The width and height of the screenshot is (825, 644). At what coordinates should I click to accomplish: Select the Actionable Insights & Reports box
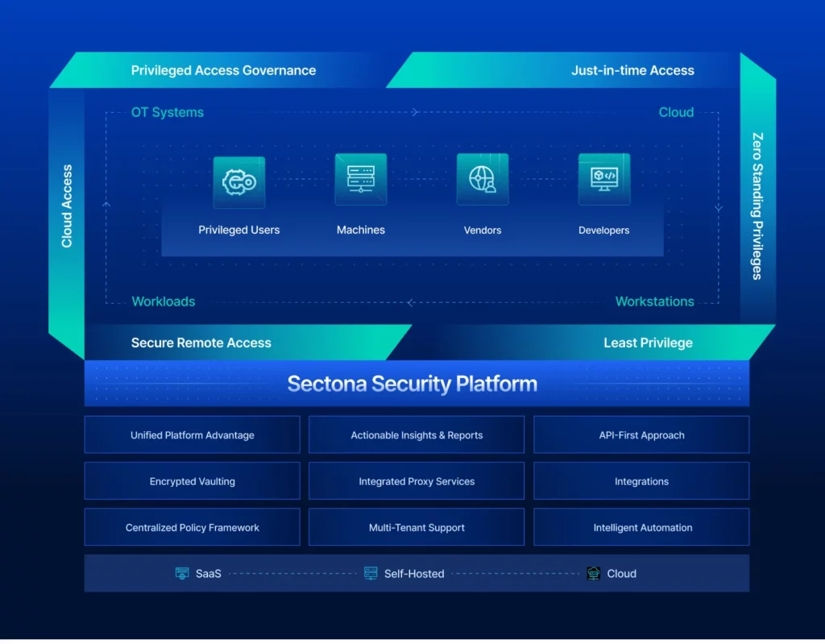[417, 434]
